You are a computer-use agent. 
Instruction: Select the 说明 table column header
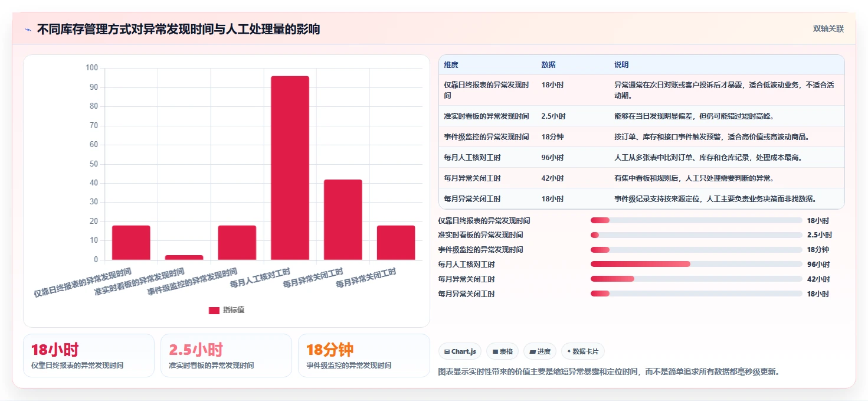coord(621,64)
